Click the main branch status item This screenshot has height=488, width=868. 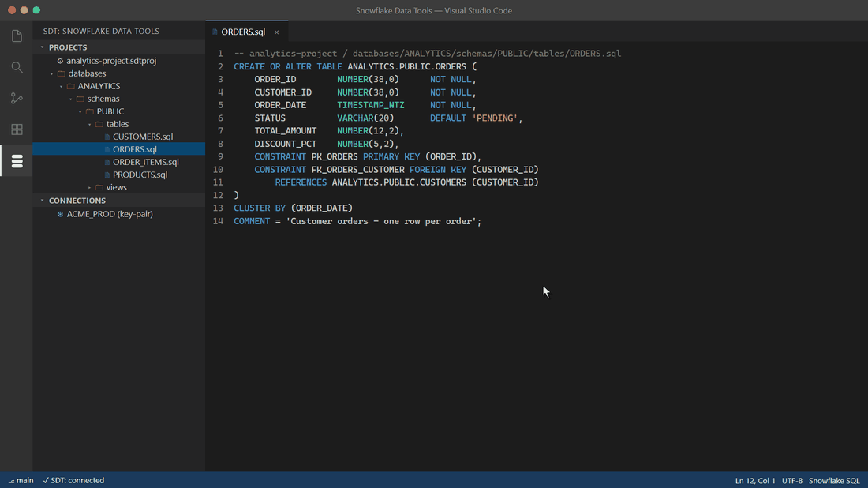21,481
